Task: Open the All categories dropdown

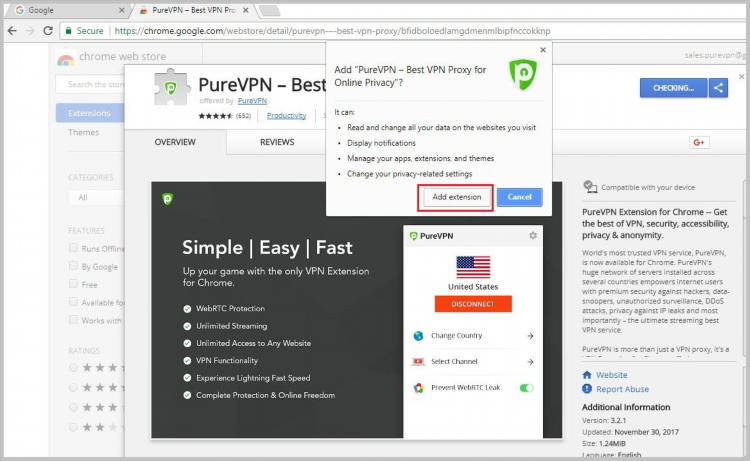Action: coord(96,197)
